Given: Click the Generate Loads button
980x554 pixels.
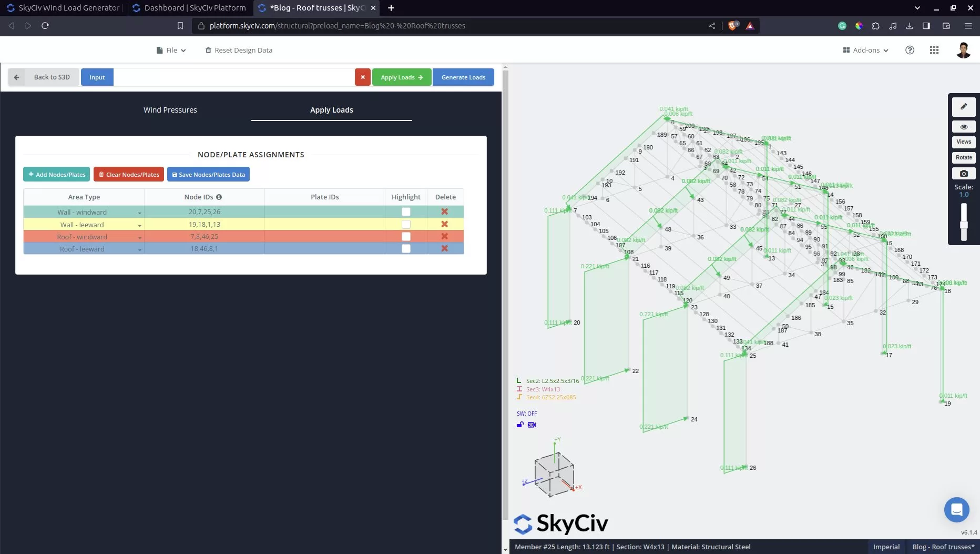Looking at the screenshot, I should coord(463,77).
